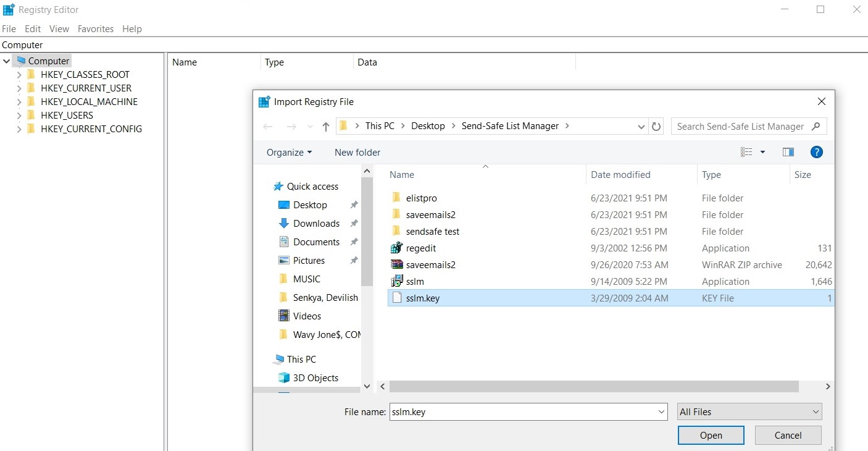
Task: Click the HKEY_CURRENT_CONFIG folder icon
Action: [x=31, y=129]
